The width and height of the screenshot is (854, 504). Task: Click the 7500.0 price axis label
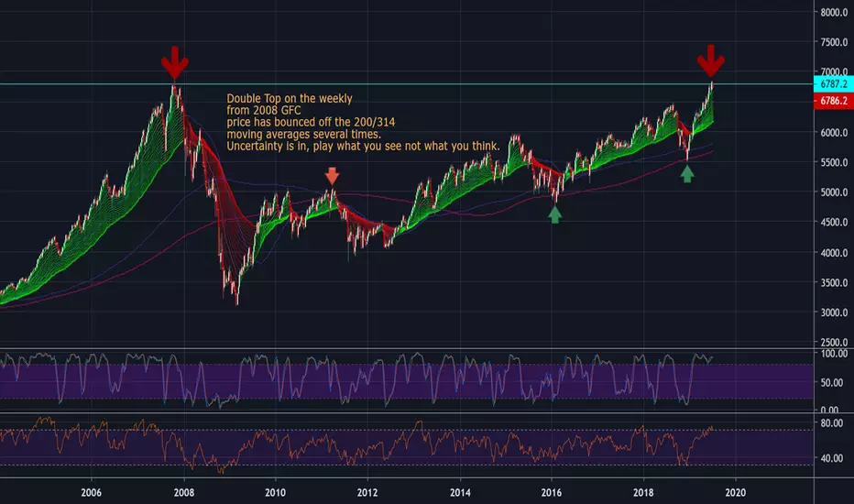pos(834,42)
